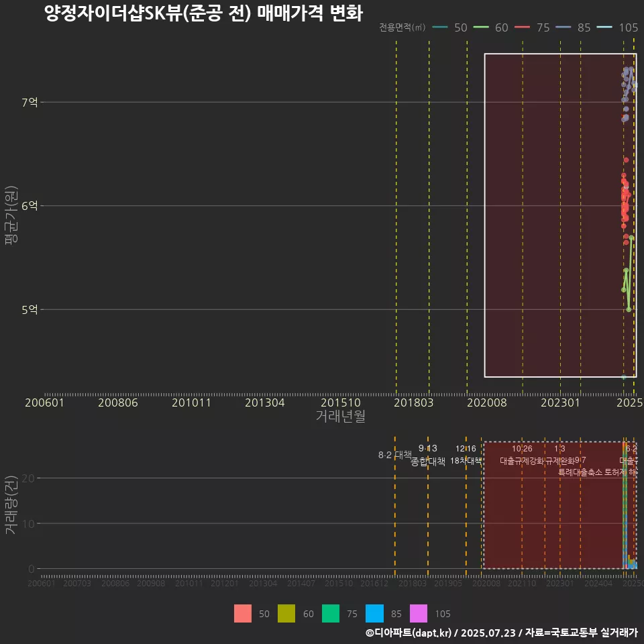Screen dimensions: 644x644
Task: Click the chart title '양정자이더샵SK뷰(준공 전) 매매가격 변화'
Action: coord(203,13)
